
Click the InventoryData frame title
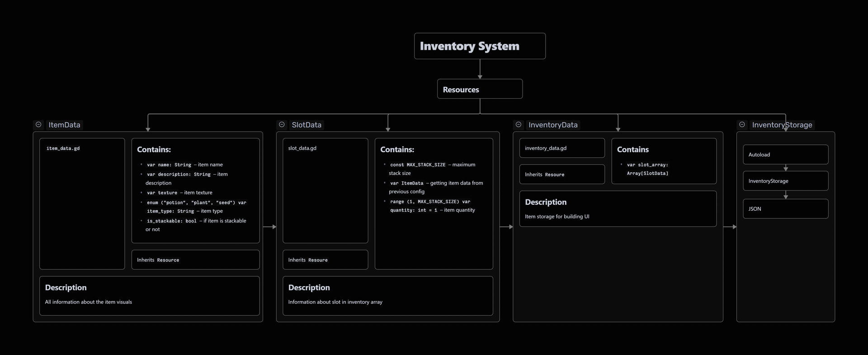click(552, 125)
